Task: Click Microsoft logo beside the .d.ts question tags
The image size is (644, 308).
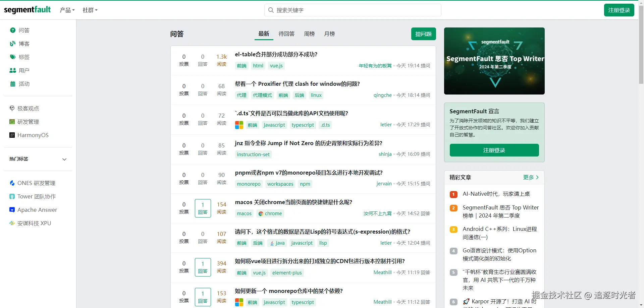Action: (239, 125)
